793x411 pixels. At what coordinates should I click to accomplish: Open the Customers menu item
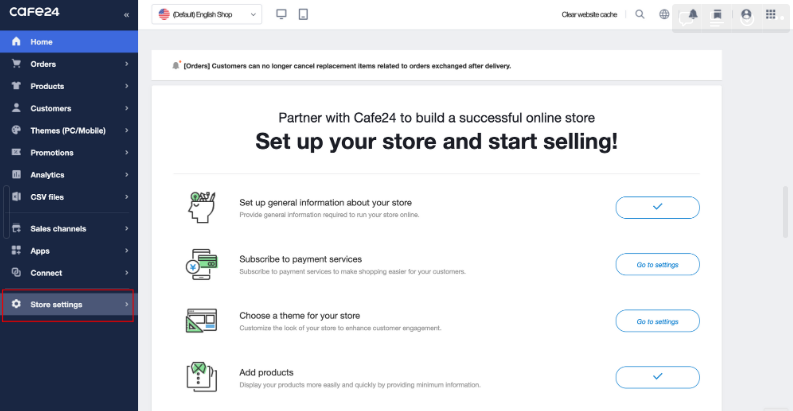51,108
